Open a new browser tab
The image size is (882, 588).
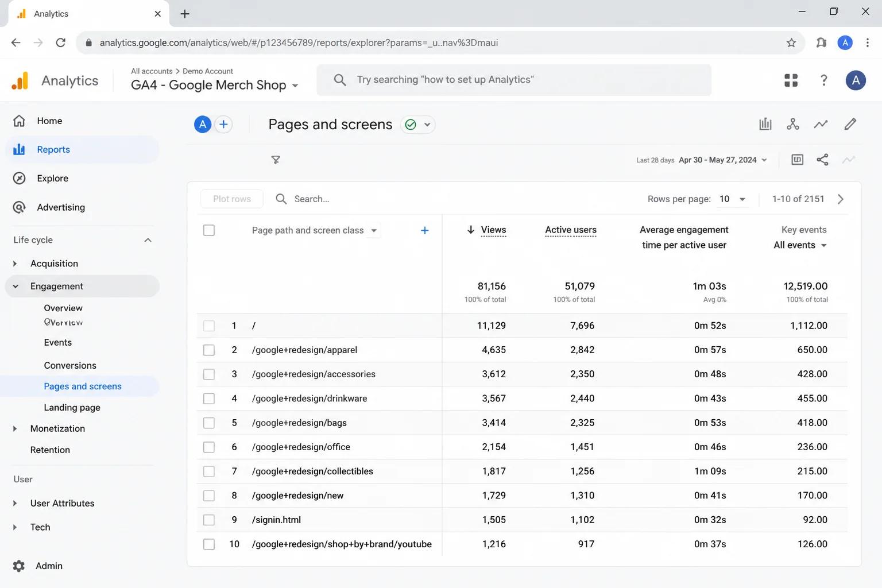185,14
